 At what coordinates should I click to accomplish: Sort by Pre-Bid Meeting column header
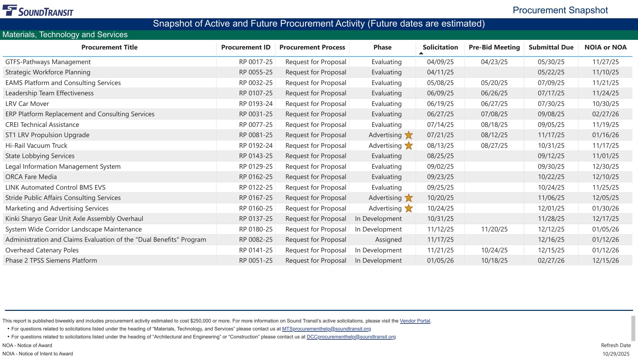pos(494,47)
